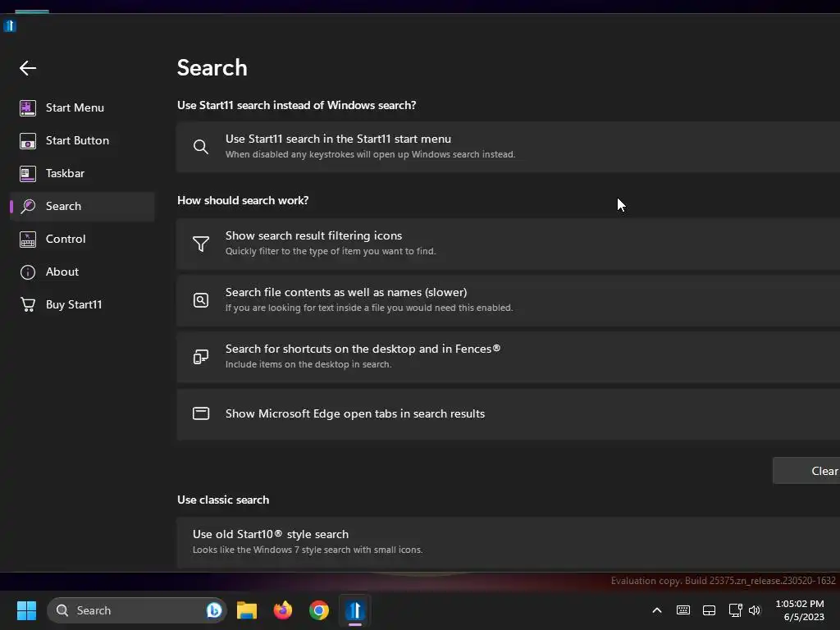Screen dimensions: 840x630
Task: Open the Start Menu settings page
Action: [x=83, y=108]
